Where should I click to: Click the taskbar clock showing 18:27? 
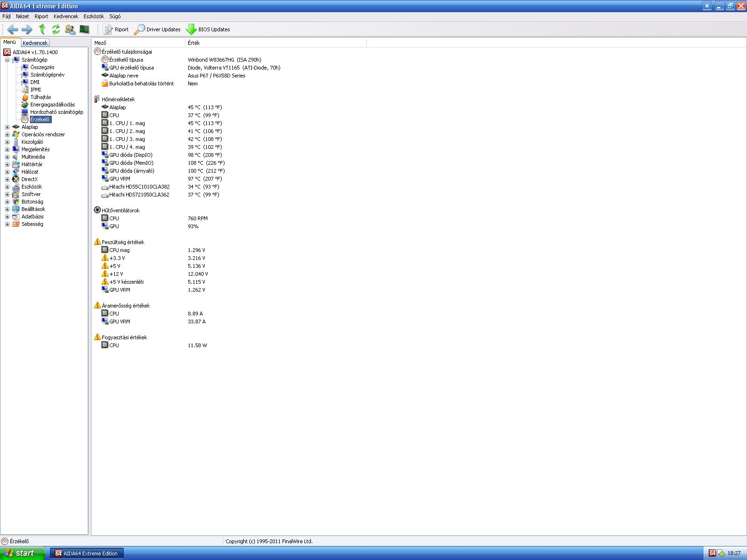(x=734, y=553)
